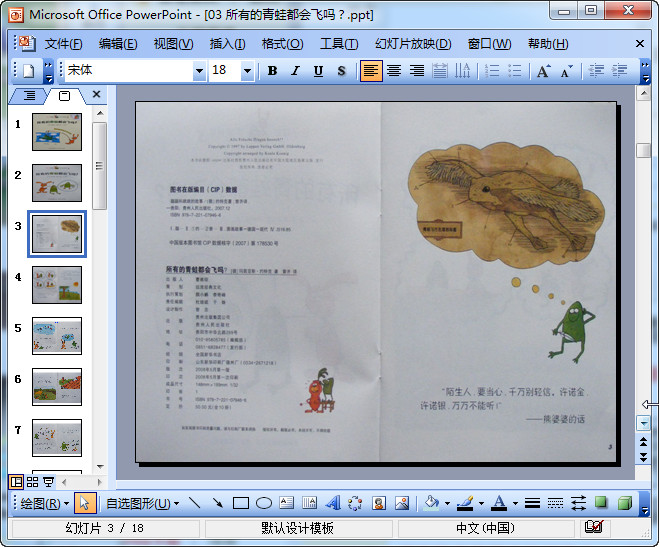Screen dimensions: 659x547
Task: Select the Rectangle tool
Action: coord(241,503)
